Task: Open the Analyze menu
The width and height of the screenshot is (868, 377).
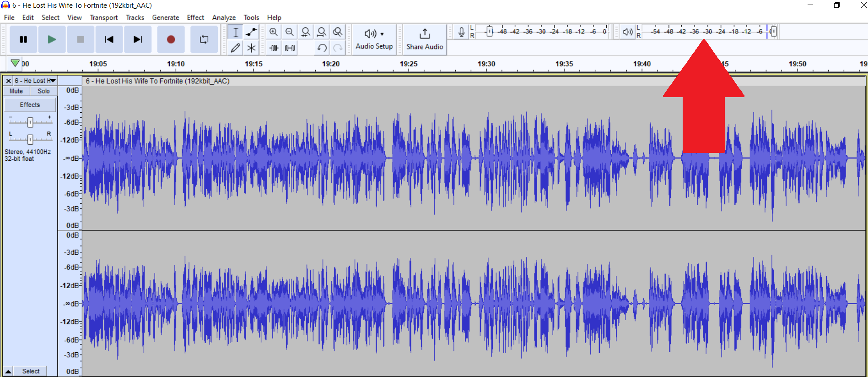Action: click(x=224, y=17)
